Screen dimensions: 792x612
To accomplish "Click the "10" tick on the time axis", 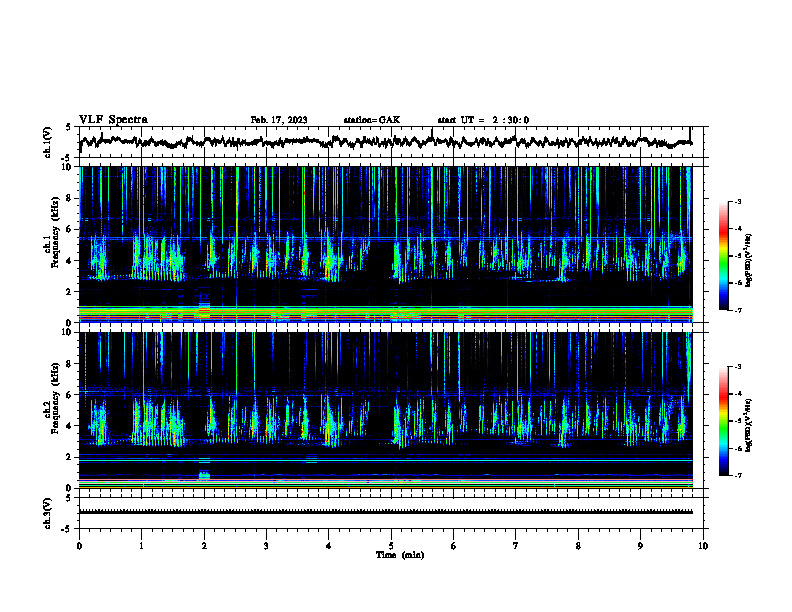I will (703, 546).
